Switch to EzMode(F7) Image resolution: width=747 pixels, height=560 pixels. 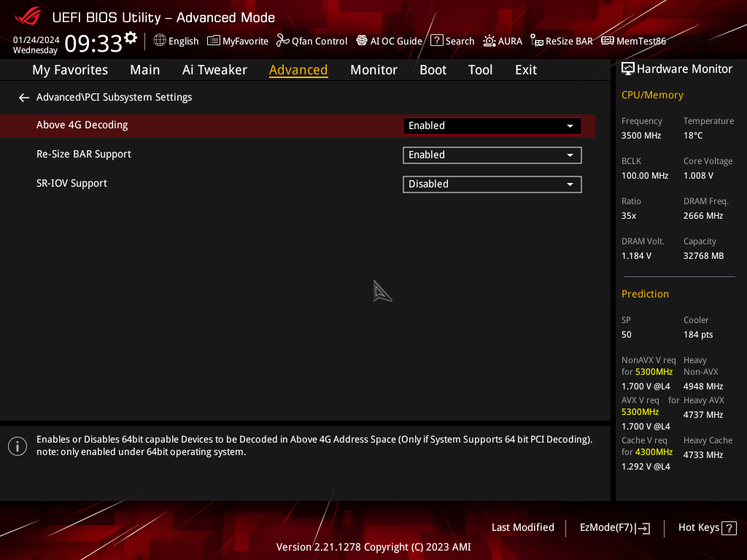tap(614, 528)
